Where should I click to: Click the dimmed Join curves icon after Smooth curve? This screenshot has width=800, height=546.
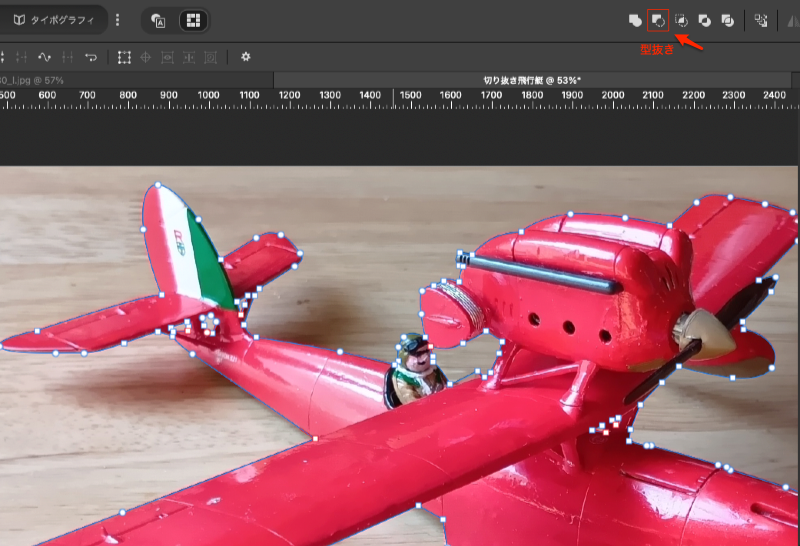(67, 57)
